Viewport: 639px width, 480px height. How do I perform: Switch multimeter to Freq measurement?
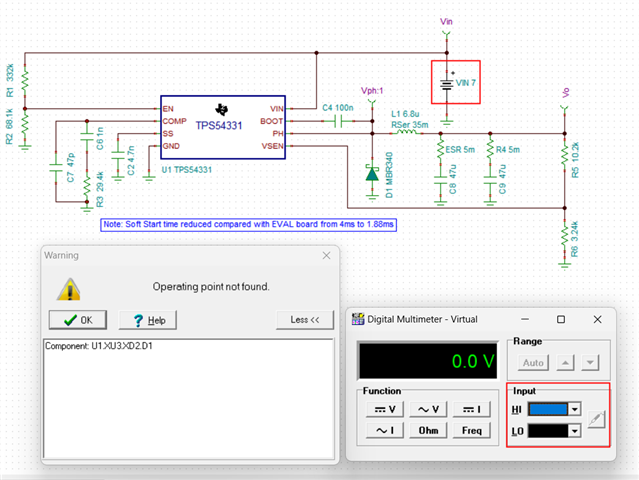[x=472, y=430]
